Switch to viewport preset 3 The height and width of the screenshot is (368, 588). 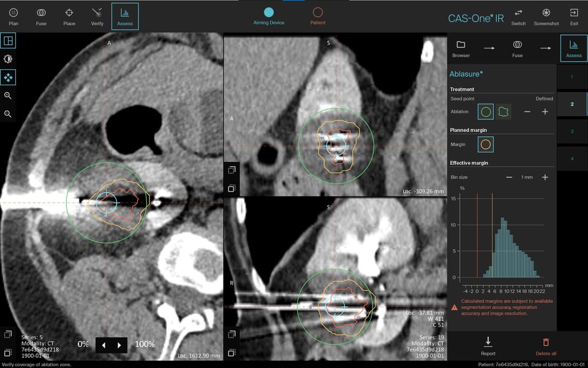[x=573, y=131]
